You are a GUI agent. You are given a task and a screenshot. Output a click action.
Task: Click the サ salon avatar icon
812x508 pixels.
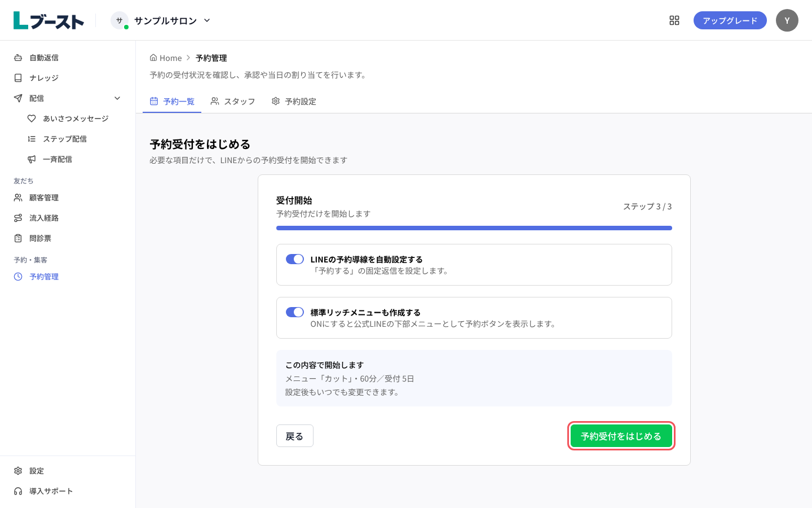120,20
